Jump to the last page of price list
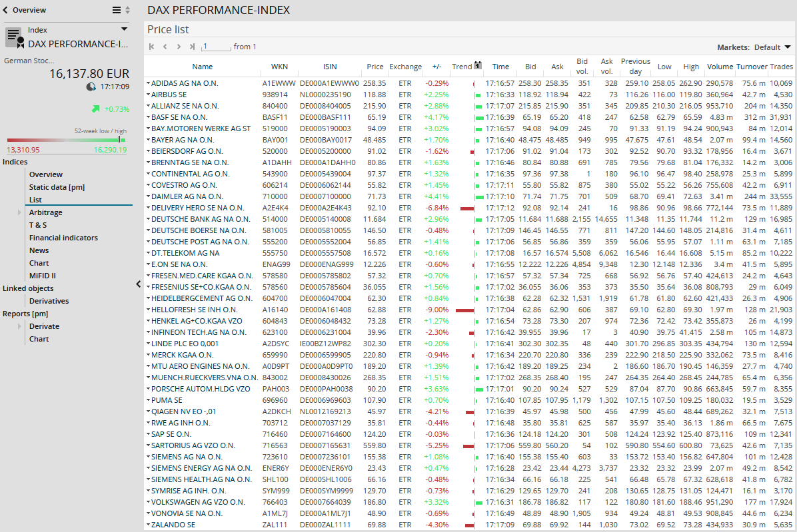This screenshot has height=532, width=797. point(192,47)
